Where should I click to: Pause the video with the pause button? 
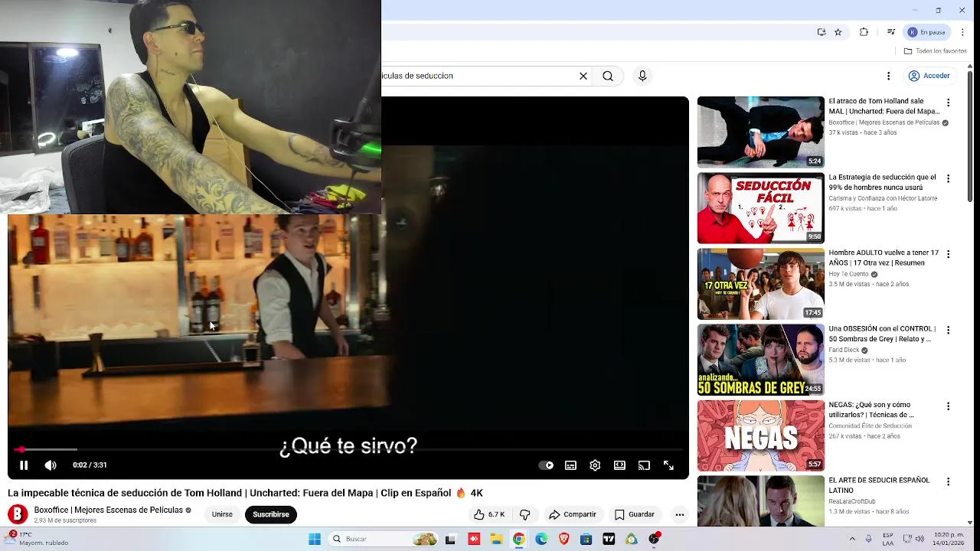tap(24, 465)
